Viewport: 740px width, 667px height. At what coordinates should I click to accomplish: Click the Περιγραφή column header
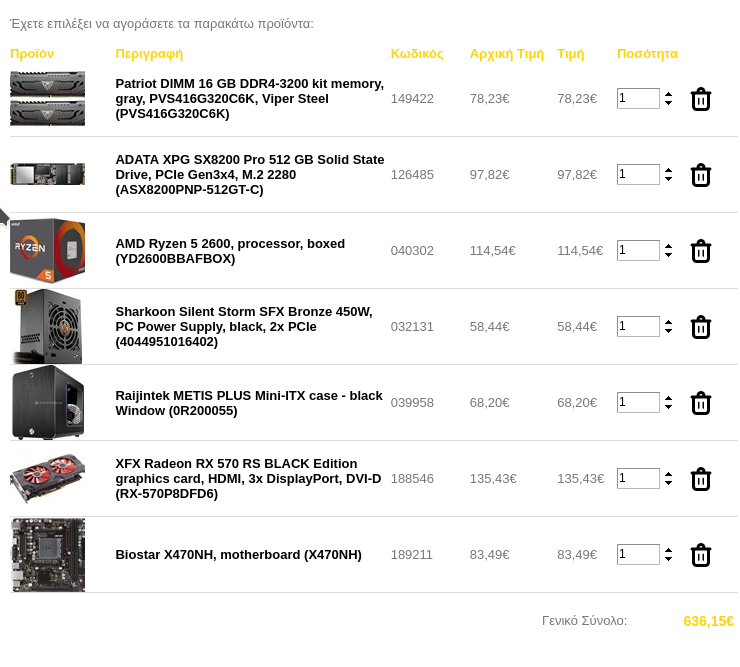point(149,54)
